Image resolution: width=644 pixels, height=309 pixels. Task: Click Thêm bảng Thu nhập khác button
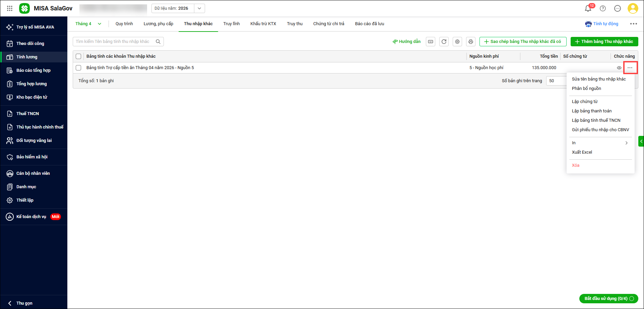604,42
